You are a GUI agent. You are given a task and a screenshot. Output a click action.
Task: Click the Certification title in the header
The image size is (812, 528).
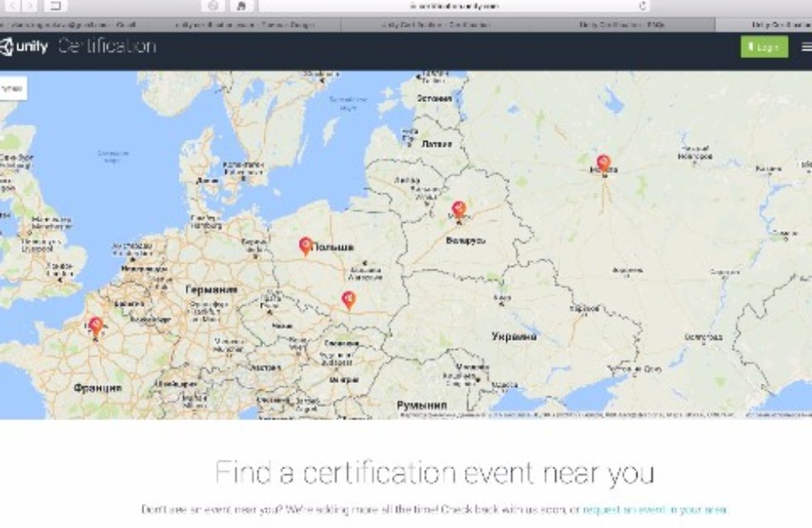tap(106, 46)
